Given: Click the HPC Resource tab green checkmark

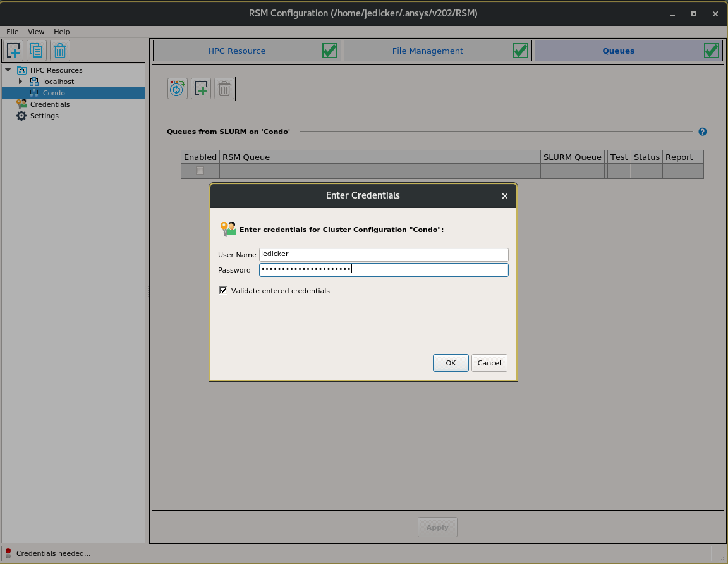Looking at the screenshot, I should click(330, 51).
